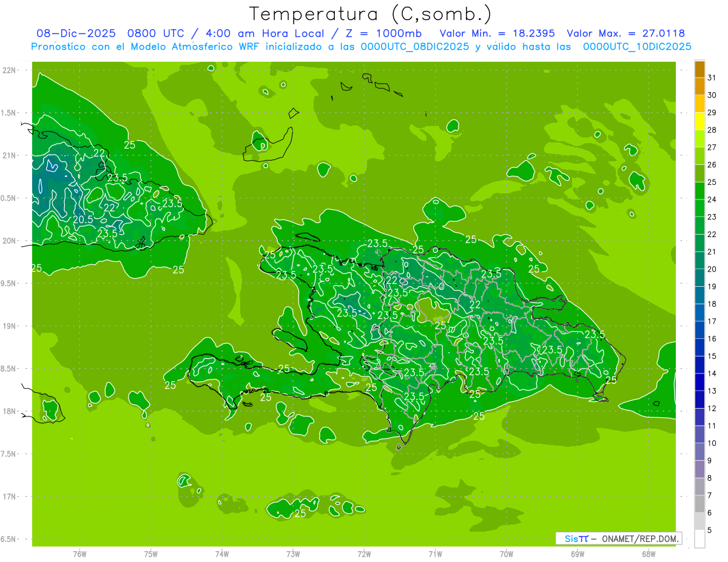Click the 68W longitude axis label
The height and width of the screenshot is (562, 728).
coord(648,554)
